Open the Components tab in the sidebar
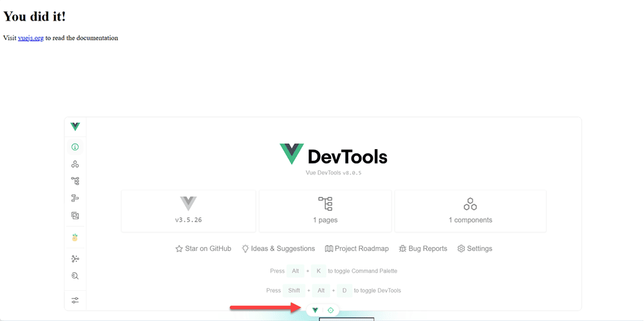The width and height of the screenshot is (644, 321). coord(75,164)
